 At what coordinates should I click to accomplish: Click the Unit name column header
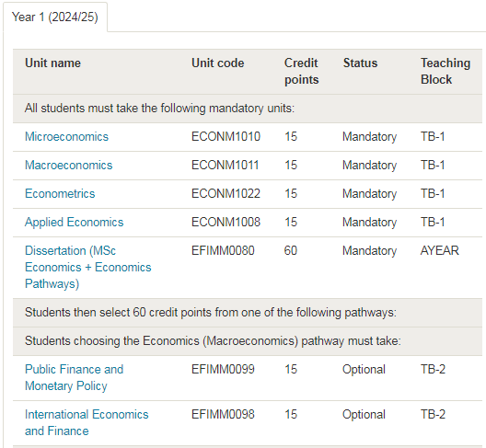pyautogui.click(x=53, y=63)
